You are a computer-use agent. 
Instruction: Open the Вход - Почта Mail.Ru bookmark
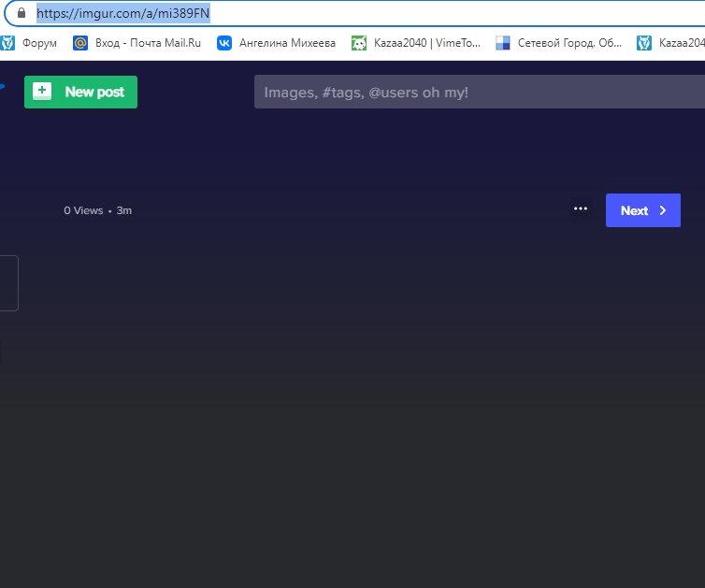click(x=147, y=43)
